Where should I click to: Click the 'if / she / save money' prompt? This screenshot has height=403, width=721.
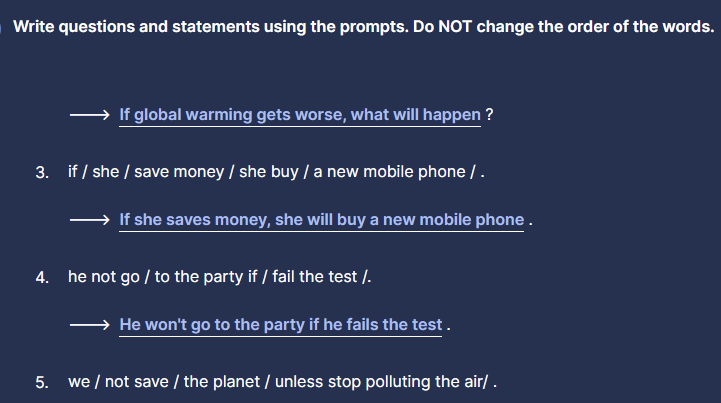point(275,172)
